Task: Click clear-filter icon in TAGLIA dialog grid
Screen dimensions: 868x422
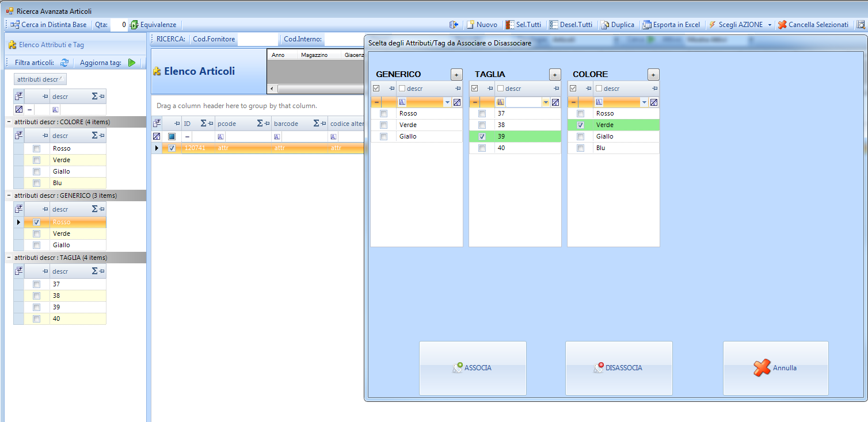Action: [555, 102]
